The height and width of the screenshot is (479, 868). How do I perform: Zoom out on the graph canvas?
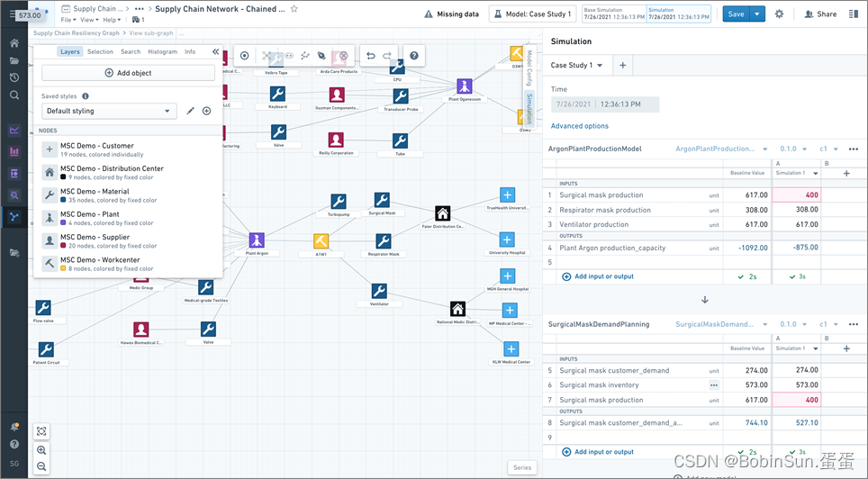point(41,465)
